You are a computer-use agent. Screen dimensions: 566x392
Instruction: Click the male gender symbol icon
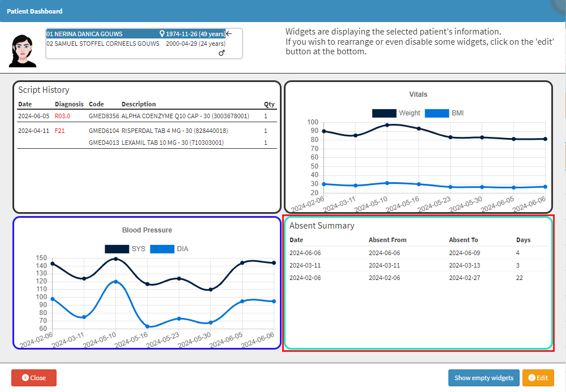click(222, 53)
